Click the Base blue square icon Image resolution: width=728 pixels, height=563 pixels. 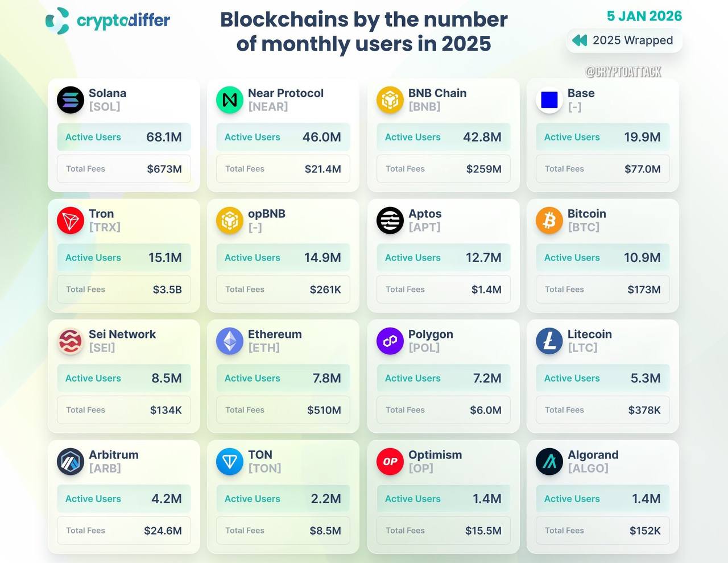(549, 100)
